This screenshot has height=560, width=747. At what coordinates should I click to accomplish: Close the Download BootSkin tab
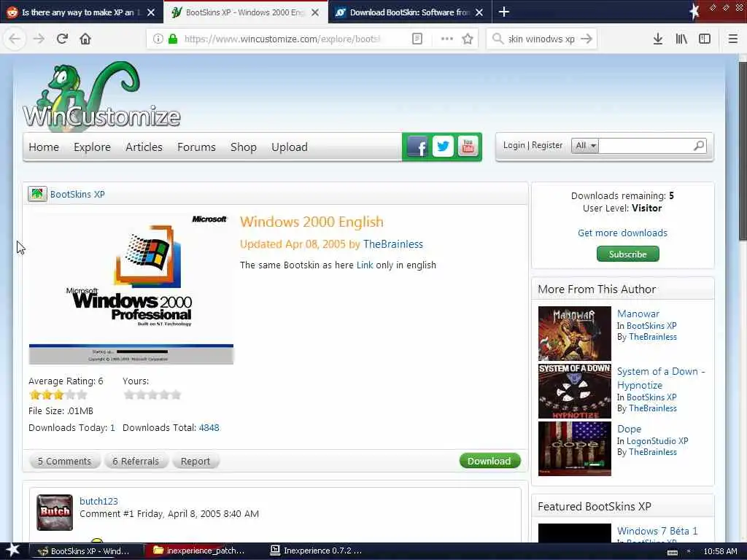479,12
